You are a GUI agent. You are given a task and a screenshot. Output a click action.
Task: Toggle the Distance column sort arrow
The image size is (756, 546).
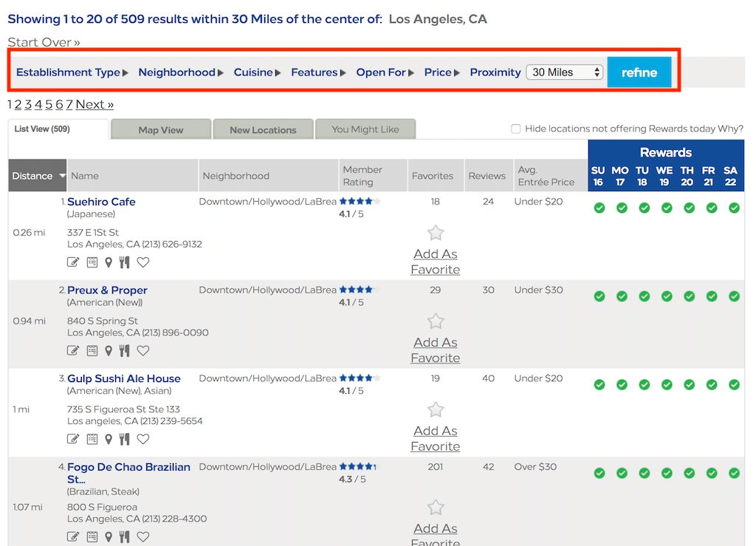[x=62, y=176]
